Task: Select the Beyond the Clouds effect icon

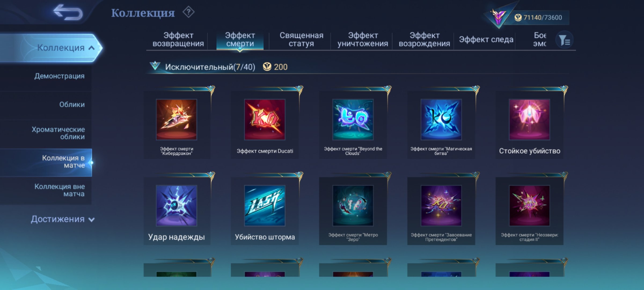Action: (x=353, y=119)
